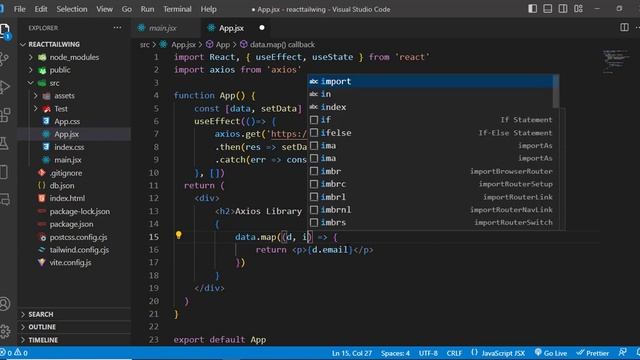Open index.html file

coord(67,198)
